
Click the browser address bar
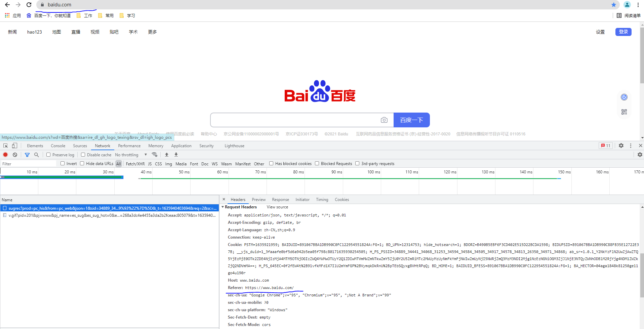[x=134, y=5]
